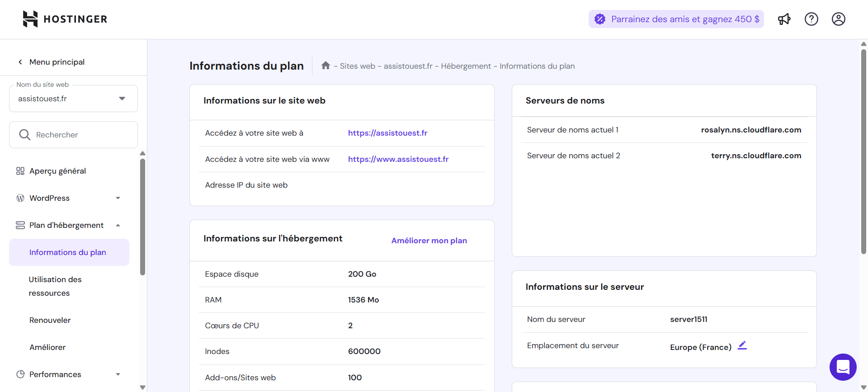Open the live chat bubble
Viewport: 868px width, 392px height.
coord(843,367)
